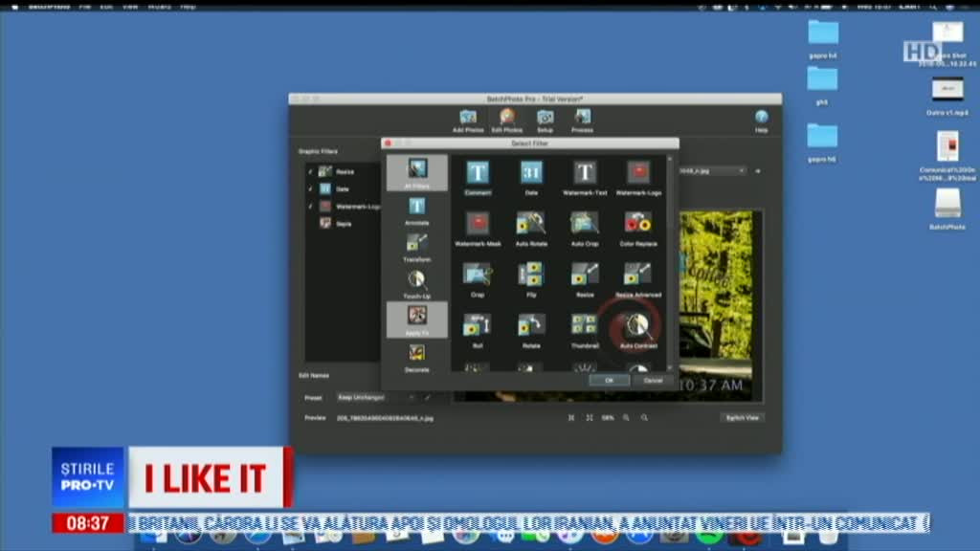Image resolution: width=980 pixels, height=551 pixels.
Task: Choose the Rotate filter
Action: (531, 325)
